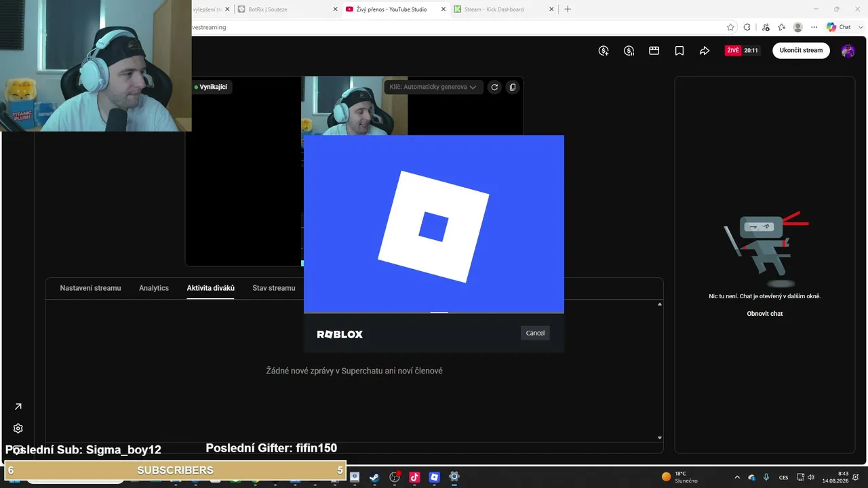Open the browser three-dot menu
868x488 pixels.
[x=814, y=27]
